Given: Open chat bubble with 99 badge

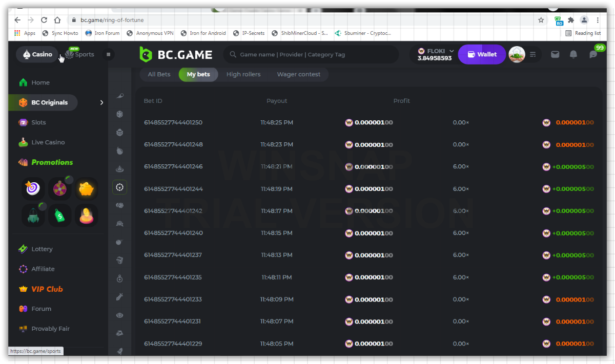Looking at the screenshot, I should (x=593, y=54).
